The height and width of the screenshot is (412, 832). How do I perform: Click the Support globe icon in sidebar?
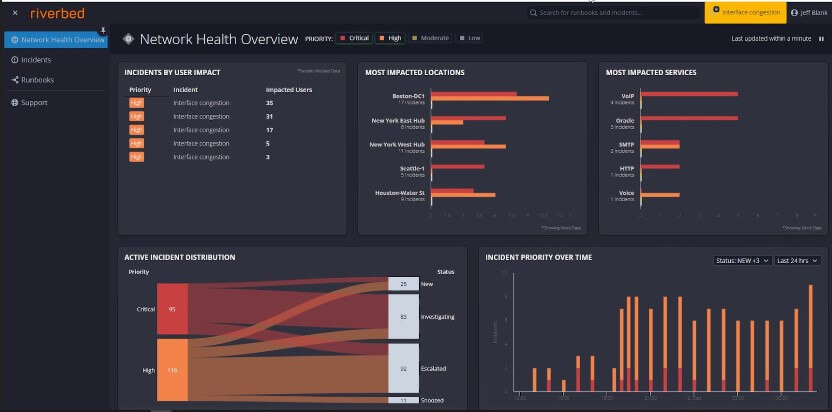pyautogui.click(x=14, y=102)
